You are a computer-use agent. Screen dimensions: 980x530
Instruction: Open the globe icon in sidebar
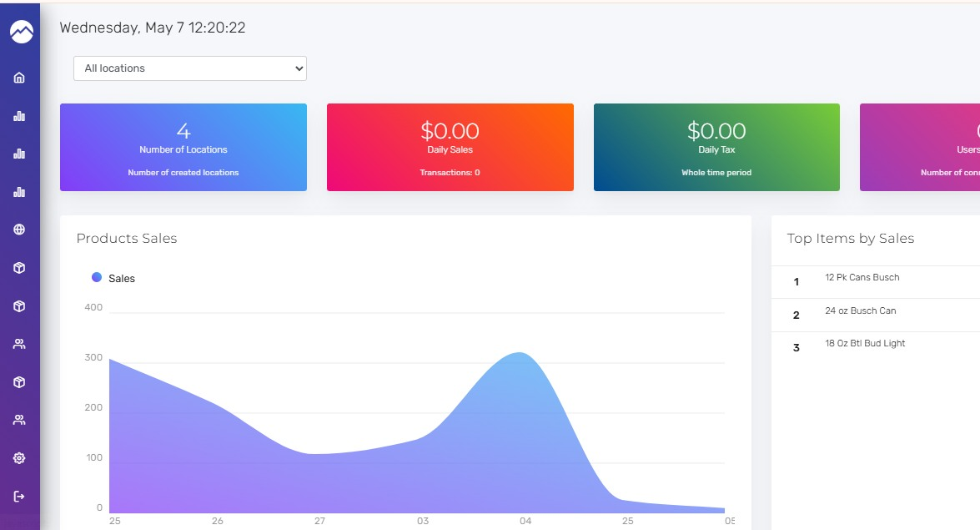(x=19, y=230)
